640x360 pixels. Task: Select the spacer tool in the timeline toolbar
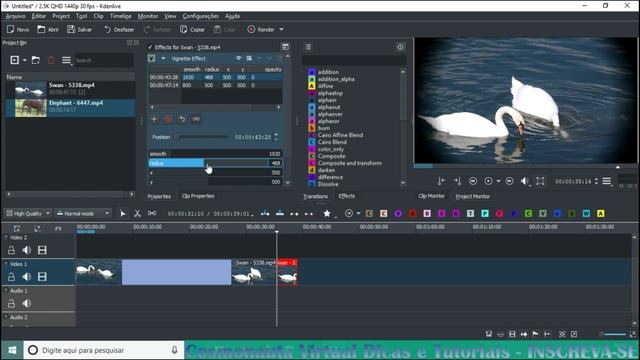tap(152, 213)
